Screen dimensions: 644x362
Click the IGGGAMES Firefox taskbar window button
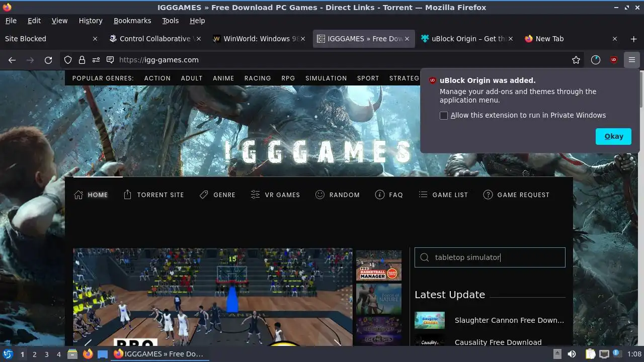tap(160, 354)
